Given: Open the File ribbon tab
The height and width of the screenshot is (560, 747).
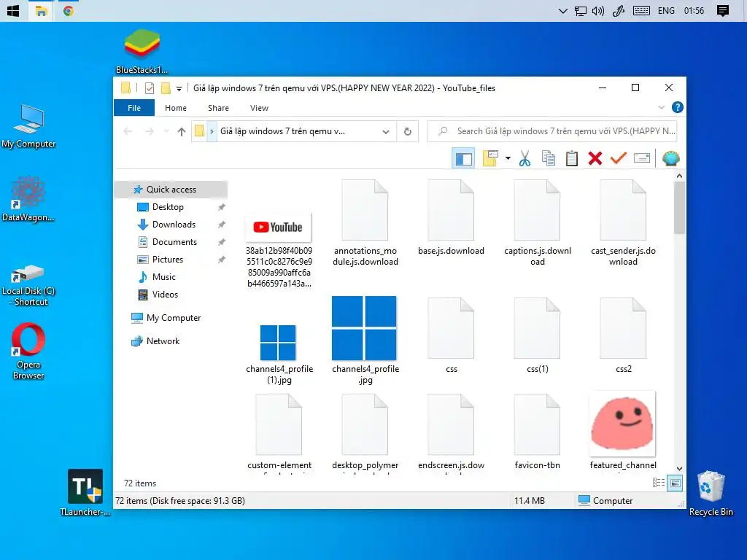Looking at the screenshot, I should coord(134,108).
